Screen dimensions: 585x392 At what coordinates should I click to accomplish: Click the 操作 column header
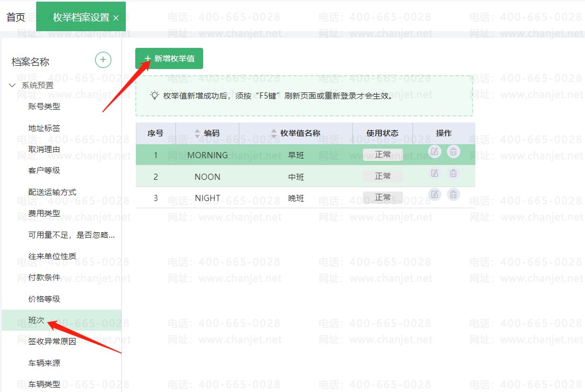point(444,133)
